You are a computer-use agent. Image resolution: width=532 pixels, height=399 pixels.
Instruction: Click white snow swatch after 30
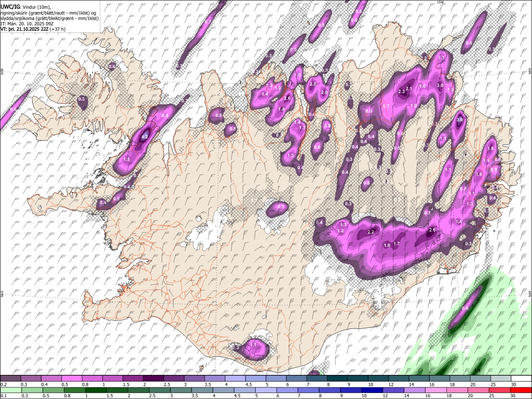pyautogui.click(x=522, y=379)
